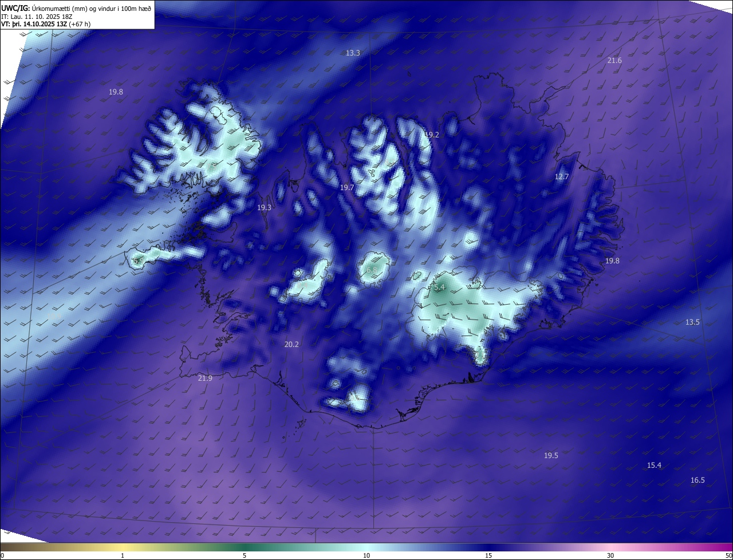Click the 21.6 value on the map
Screen dimensions: 733x560
[614, 60]
